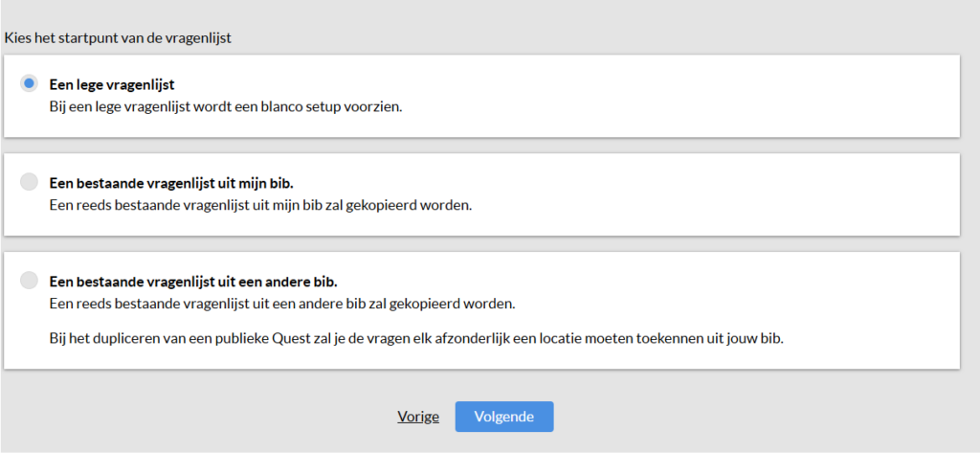980x453 pixels.
Task: Pick radio option for vragenlijst uit andere bib
Action: [x=29, y=281]
